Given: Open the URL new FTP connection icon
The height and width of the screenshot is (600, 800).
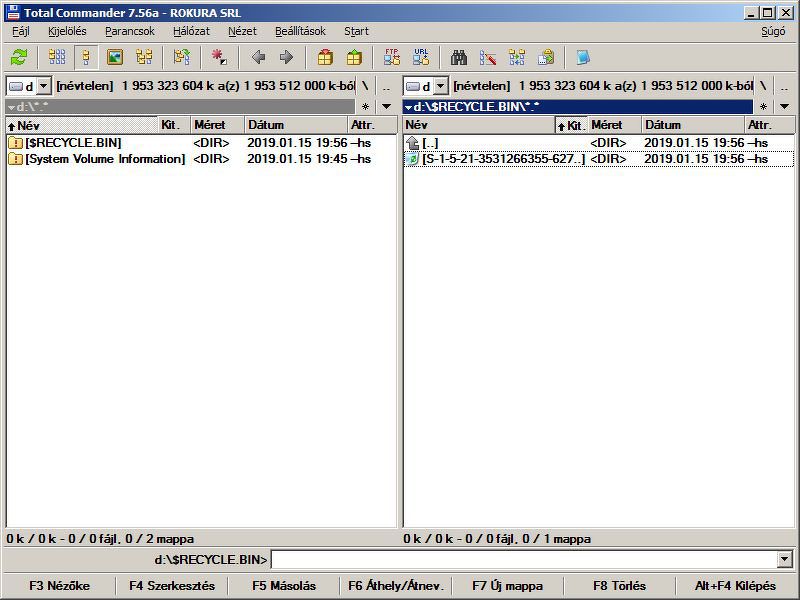Looking at the screenshot, I should tap(421, 57).
